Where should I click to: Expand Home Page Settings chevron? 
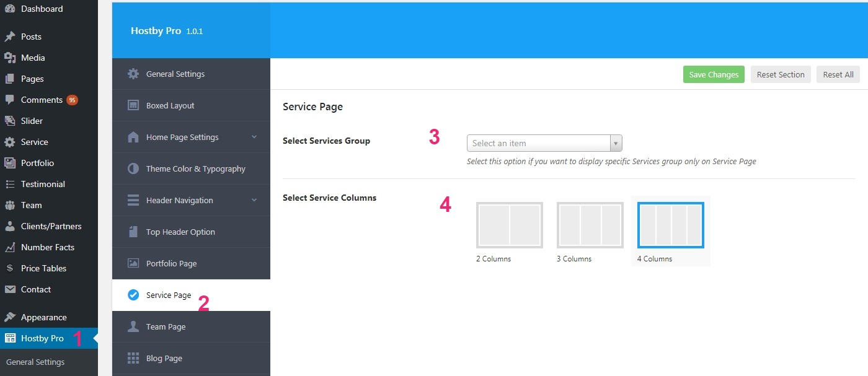[254, 137]
